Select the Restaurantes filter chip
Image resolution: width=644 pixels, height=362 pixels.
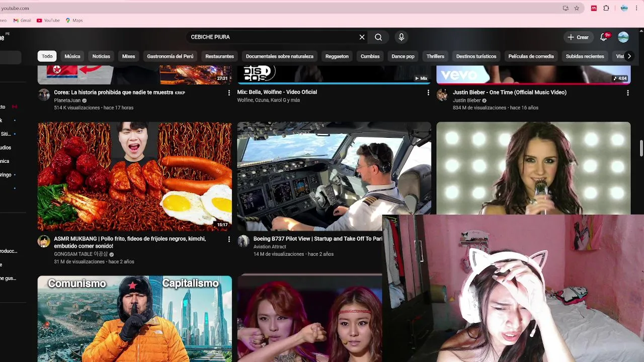pyautogui.click(x=219, y=56)
